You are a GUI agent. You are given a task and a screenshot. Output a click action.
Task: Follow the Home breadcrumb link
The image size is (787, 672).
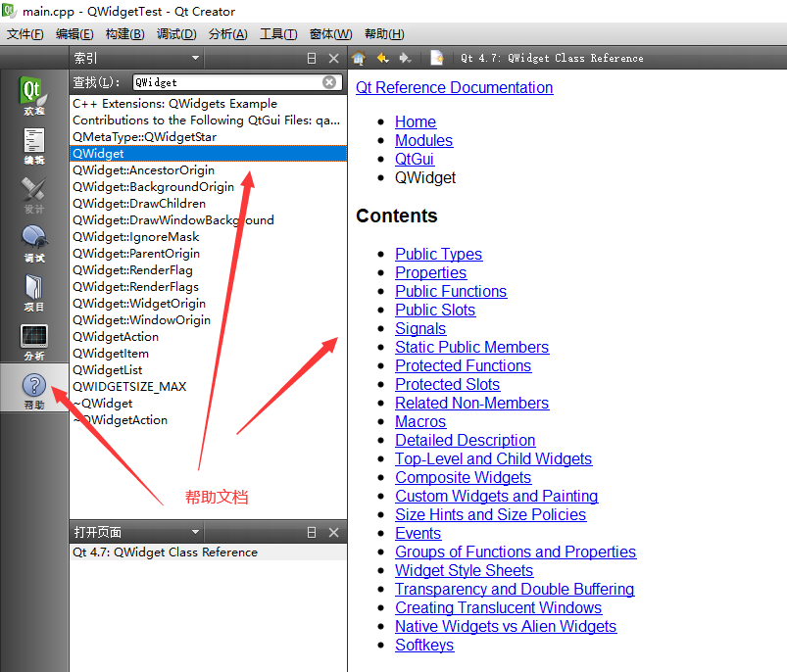click(416, 121)
